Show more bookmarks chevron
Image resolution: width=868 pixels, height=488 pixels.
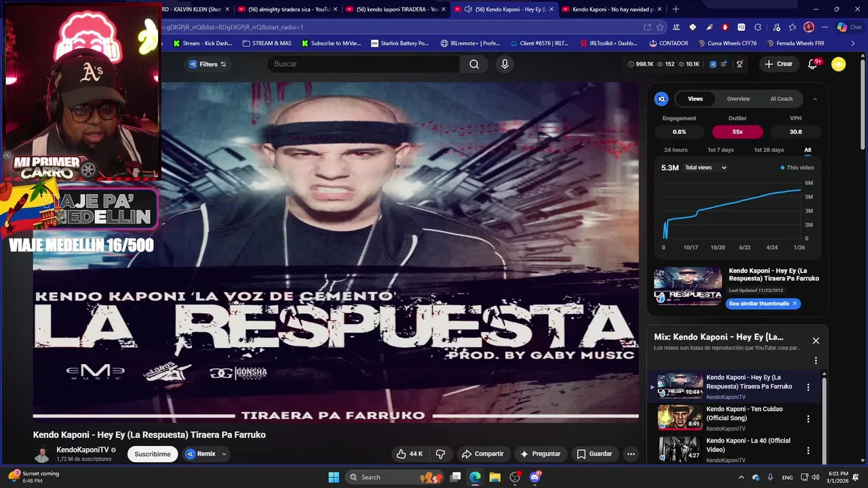853,43
